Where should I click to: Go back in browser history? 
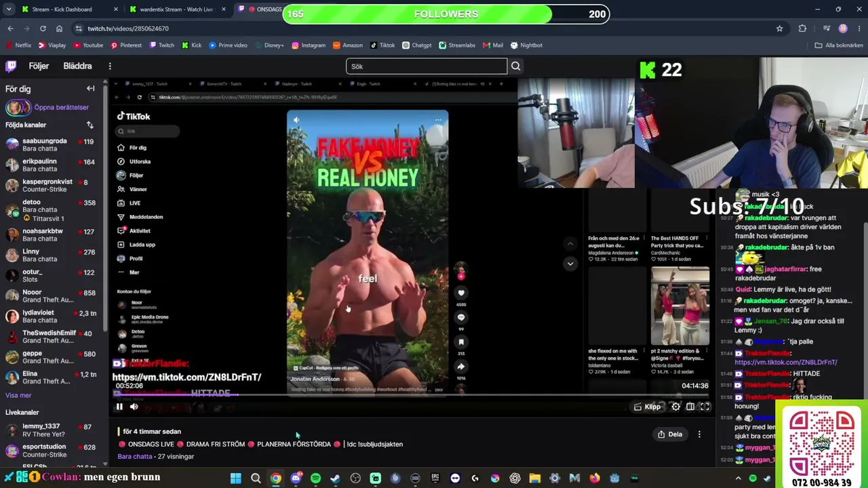click(10, 28)
